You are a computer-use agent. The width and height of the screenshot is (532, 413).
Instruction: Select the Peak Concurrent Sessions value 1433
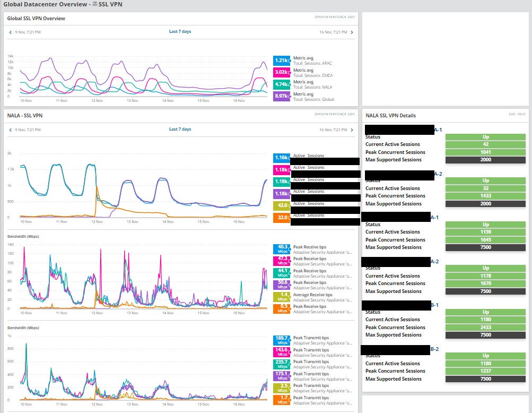pos(485,196)
